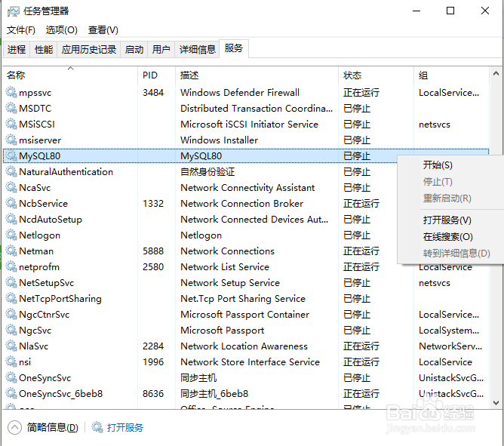Sort services by the 状态 column header

click(x=376, y=75)
